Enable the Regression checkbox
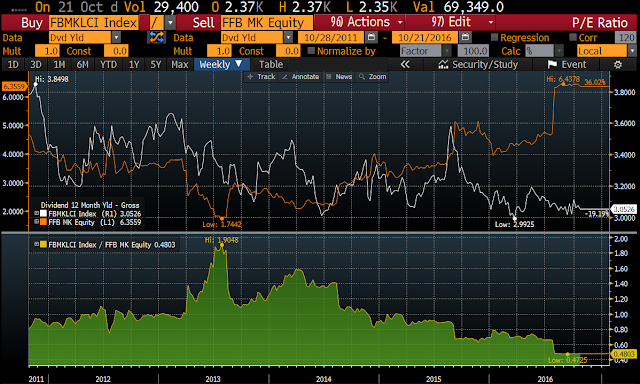This screenshot has height=384, width=640. click(494, 38)
